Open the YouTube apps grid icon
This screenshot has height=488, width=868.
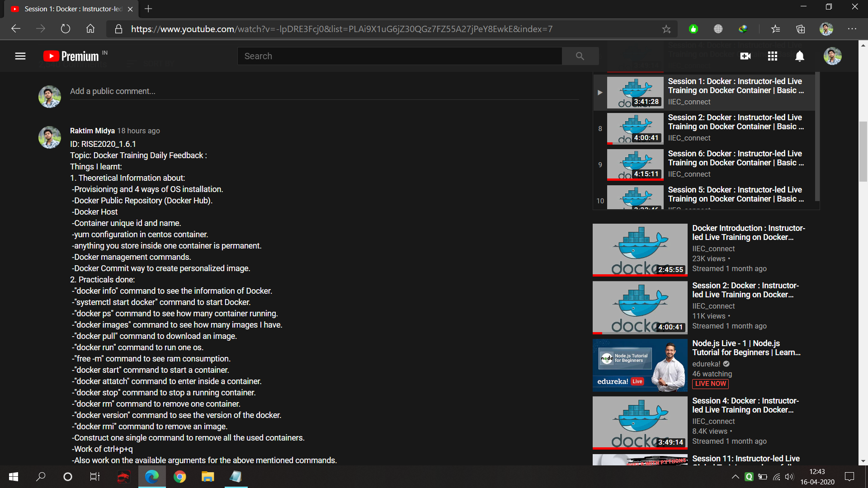click(773, 56)
